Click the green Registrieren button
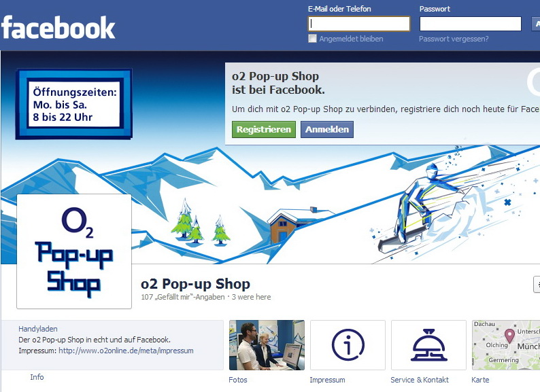The image size is (540, 392). point(264,129)
